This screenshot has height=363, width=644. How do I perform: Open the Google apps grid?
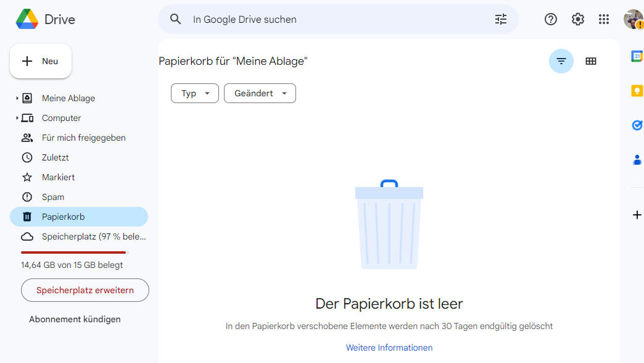(604, 19)
